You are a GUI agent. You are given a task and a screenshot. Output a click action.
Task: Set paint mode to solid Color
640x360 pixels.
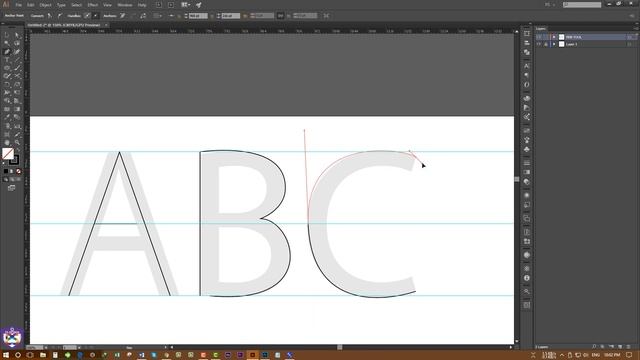click(x=6, y=171)
